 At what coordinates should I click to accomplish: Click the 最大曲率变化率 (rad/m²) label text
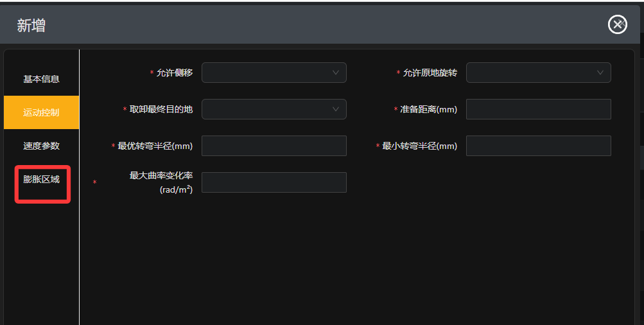tap(161, 182)
